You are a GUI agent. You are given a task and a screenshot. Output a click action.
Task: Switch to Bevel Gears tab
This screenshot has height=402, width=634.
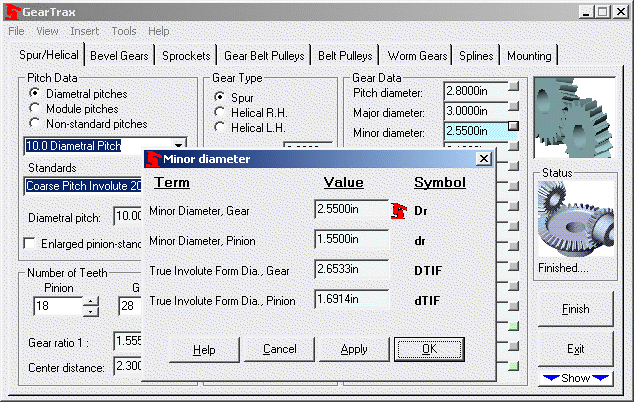[x=119, y=55]
